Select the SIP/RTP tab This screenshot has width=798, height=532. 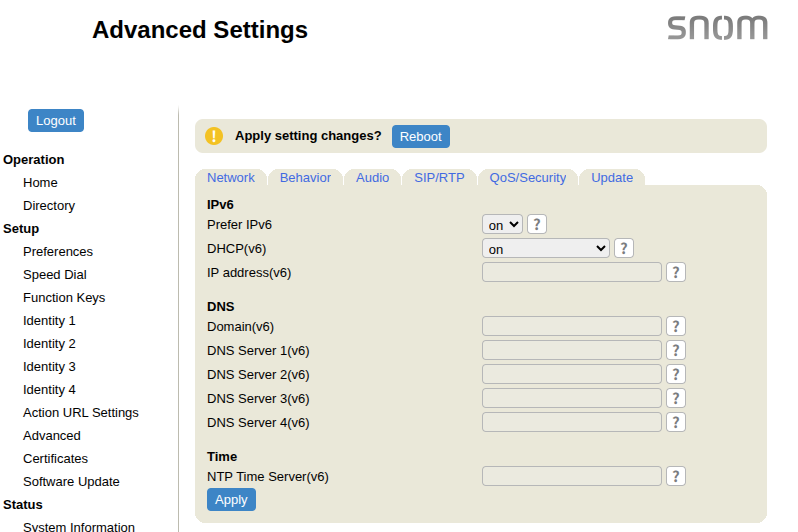pos(439,178)
